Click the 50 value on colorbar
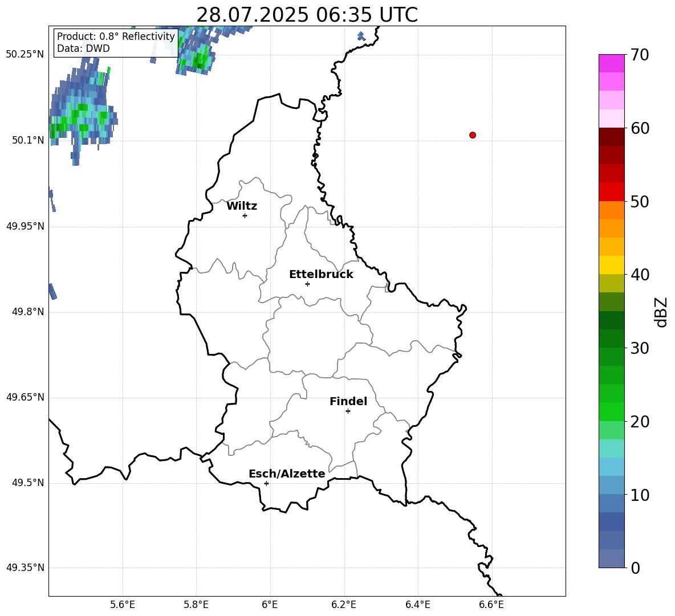Screen dimensions: 675x616 [640, 201]
